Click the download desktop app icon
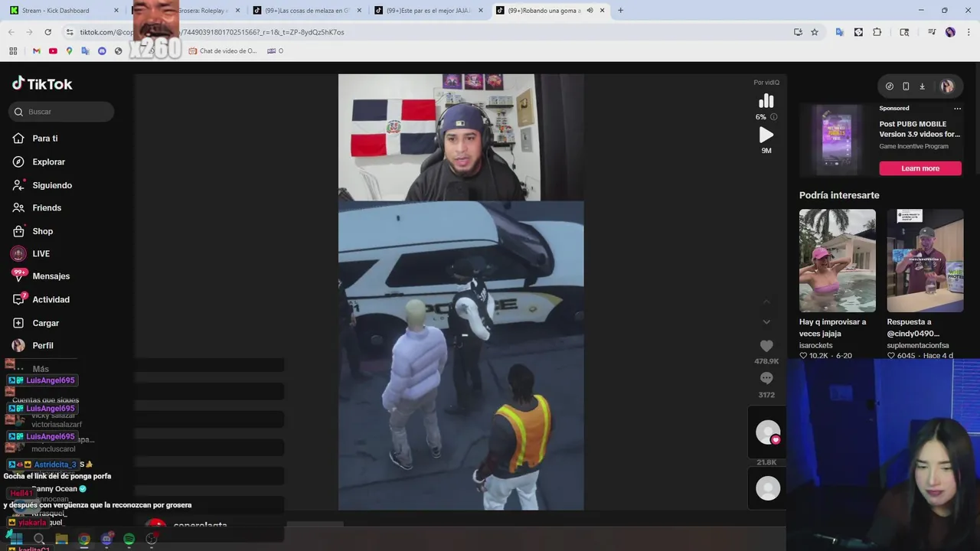Screen dimensions: 980x551 point(922,86)
